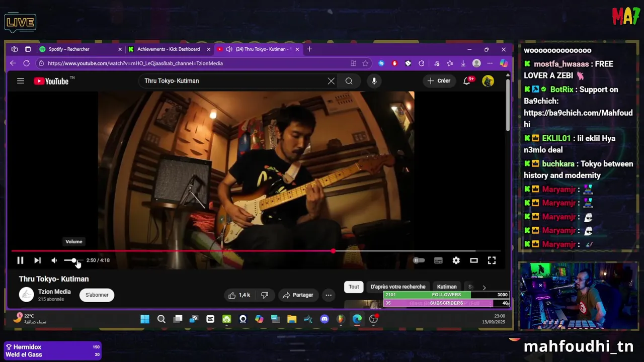Open the Tzion Media channel avatar
This screenshot has height=362, width=644.
[x=26, y=295]
